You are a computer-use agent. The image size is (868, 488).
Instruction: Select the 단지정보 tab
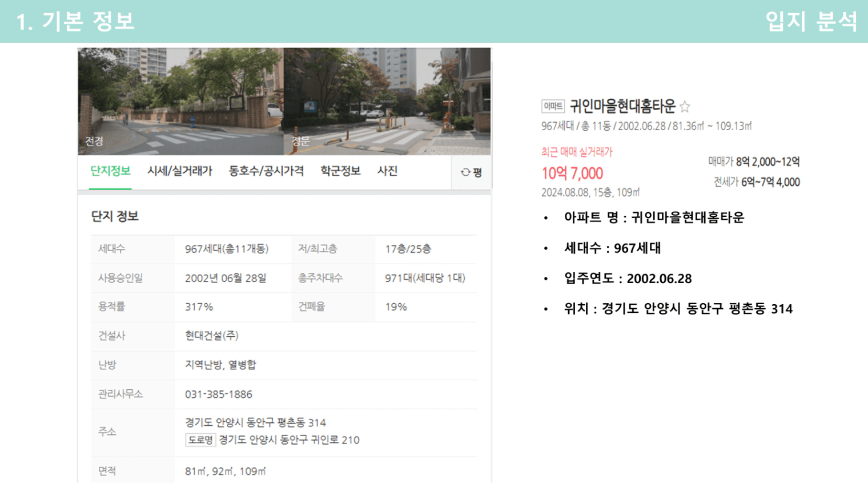(x=111, y=171)
